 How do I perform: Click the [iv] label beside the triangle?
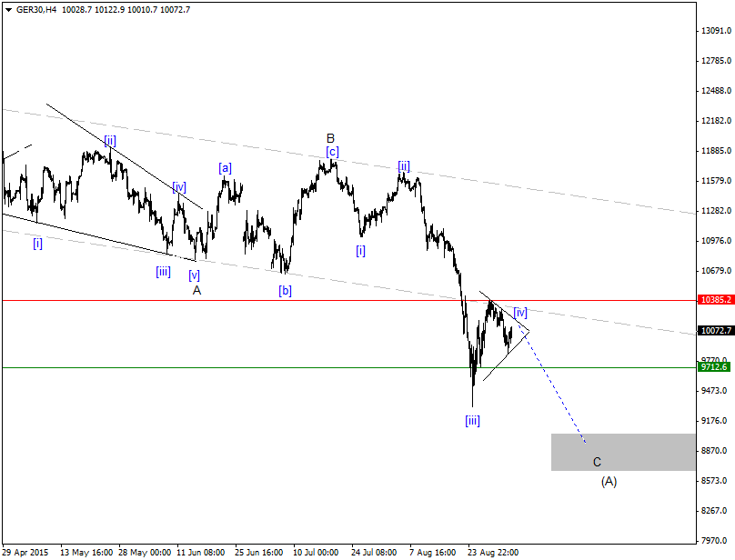click(520, 313)
